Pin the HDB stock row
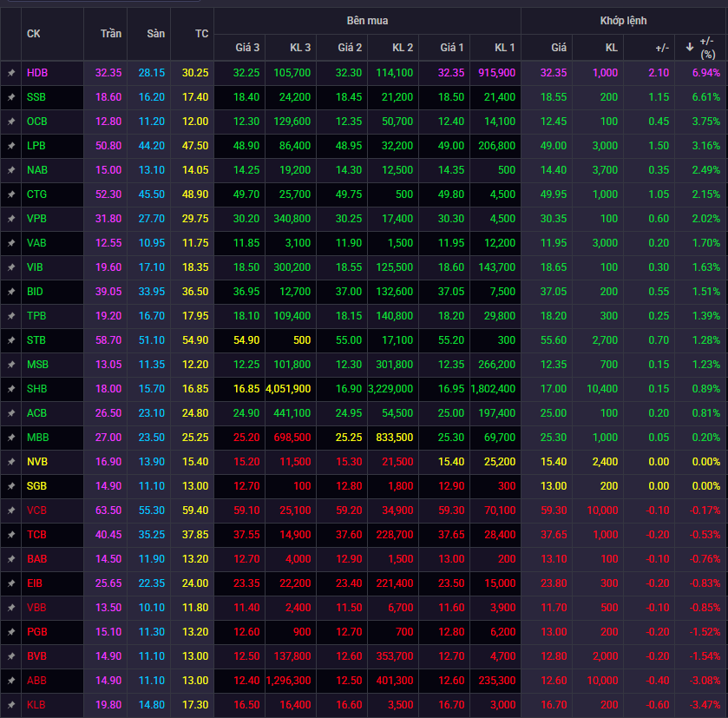Image resolution: width=728 pixels, height=718 pixels. click(11, 73)
